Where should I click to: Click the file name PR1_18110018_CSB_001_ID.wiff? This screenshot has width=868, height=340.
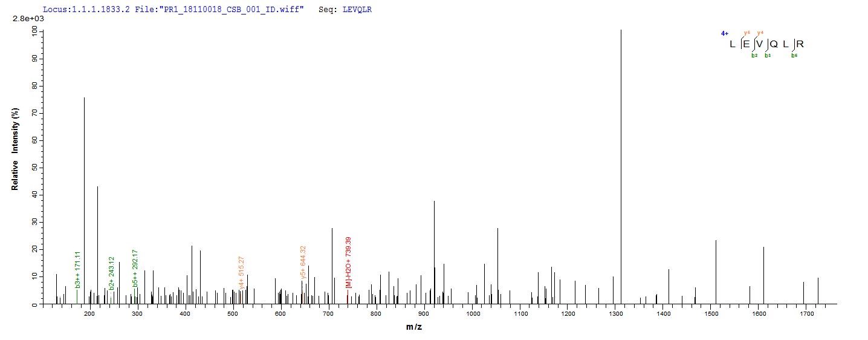[x=240, y=10]
